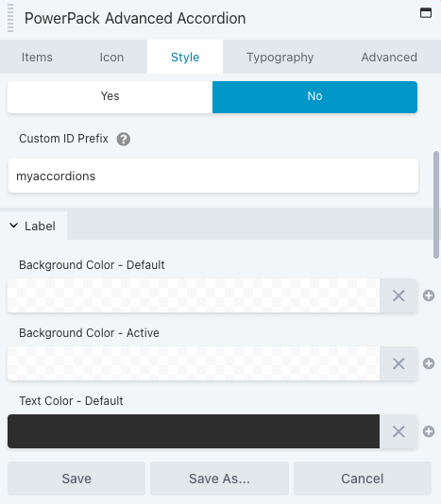
Task: Click the help icon beside Custom ID Prefix
Action: [x=124, y=139]
